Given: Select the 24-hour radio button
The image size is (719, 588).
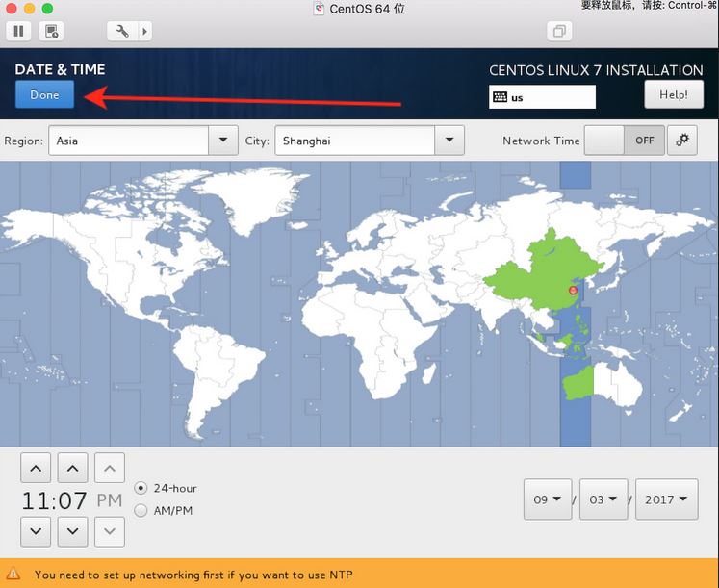Looking at the screenshot, I should pyautogui.click(x=141, y=488).
